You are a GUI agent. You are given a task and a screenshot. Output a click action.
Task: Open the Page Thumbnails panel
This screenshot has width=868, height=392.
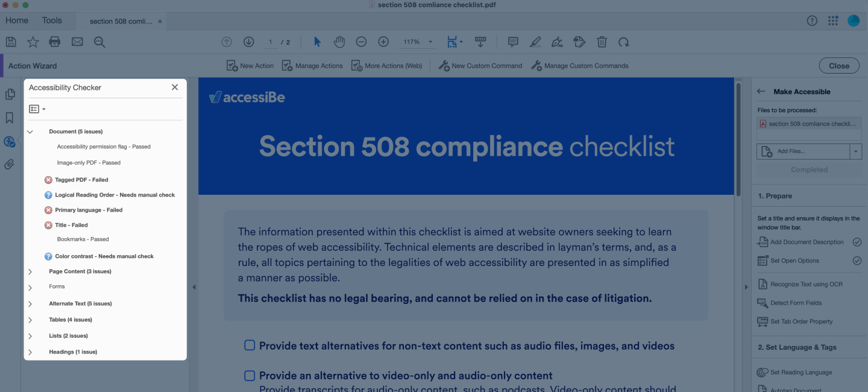pyautogui.click(x=10, y=94)
